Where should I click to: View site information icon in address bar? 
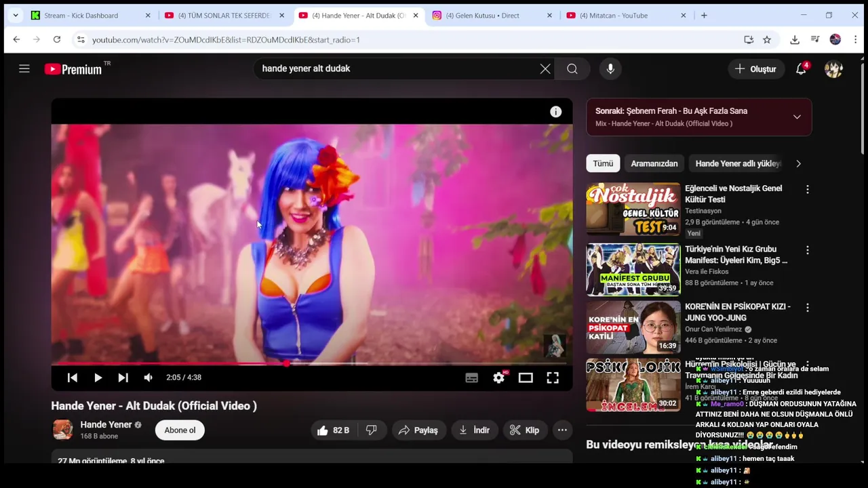[x=80, y=40]
